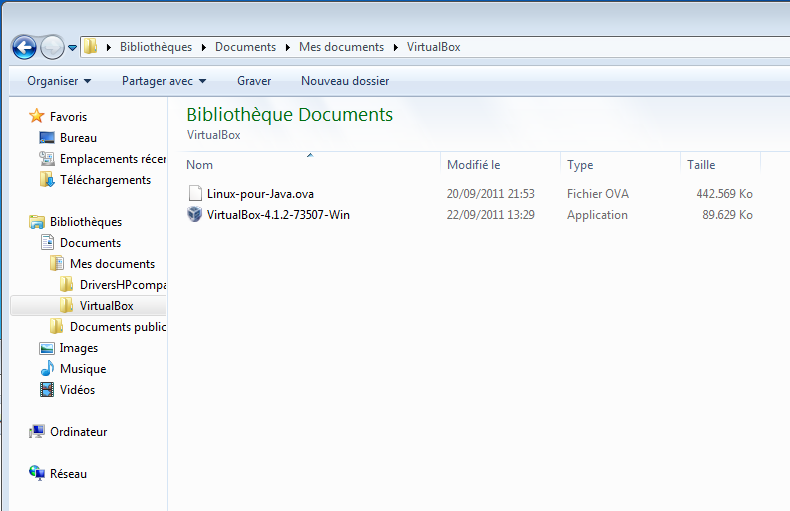This screenshot has width=790, height=511.
Task: Open Téléchargements in the sidebar
Action: coord(105,180)
